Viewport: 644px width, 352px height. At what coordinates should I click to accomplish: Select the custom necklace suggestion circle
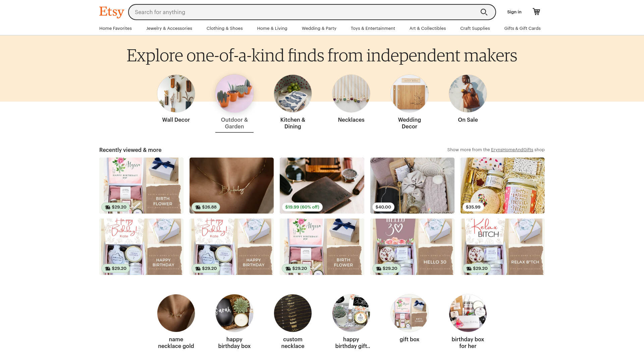pos(293,313)
